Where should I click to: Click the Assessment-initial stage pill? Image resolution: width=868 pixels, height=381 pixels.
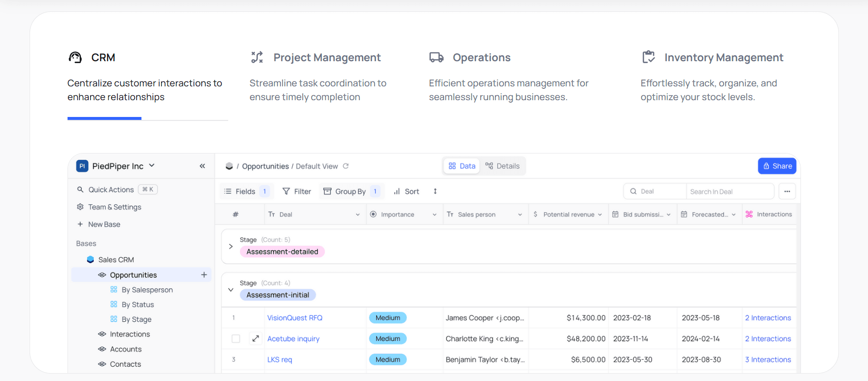click(278, 295)
